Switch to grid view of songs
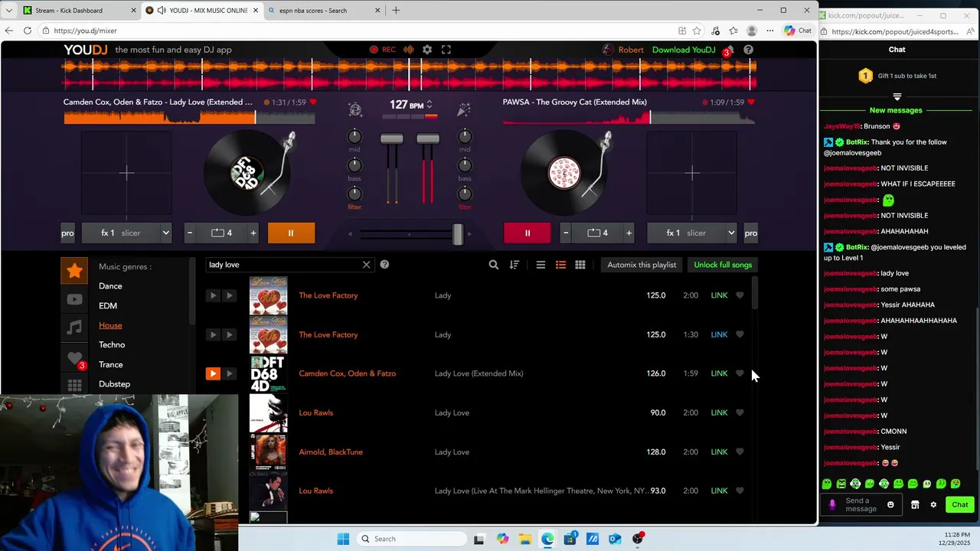The height and width of the screenshot is (551, 980). click(x=580, y=265)
